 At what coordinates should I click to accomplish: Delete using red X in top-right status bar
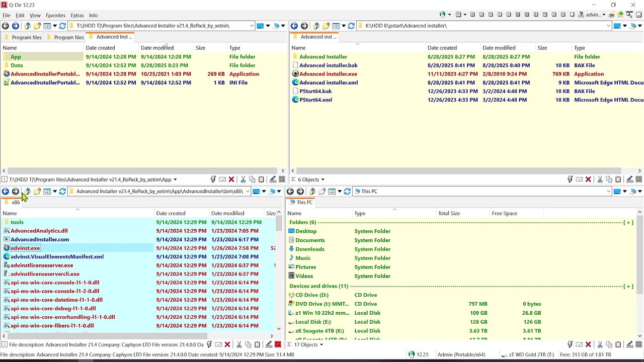pos(588,179)
